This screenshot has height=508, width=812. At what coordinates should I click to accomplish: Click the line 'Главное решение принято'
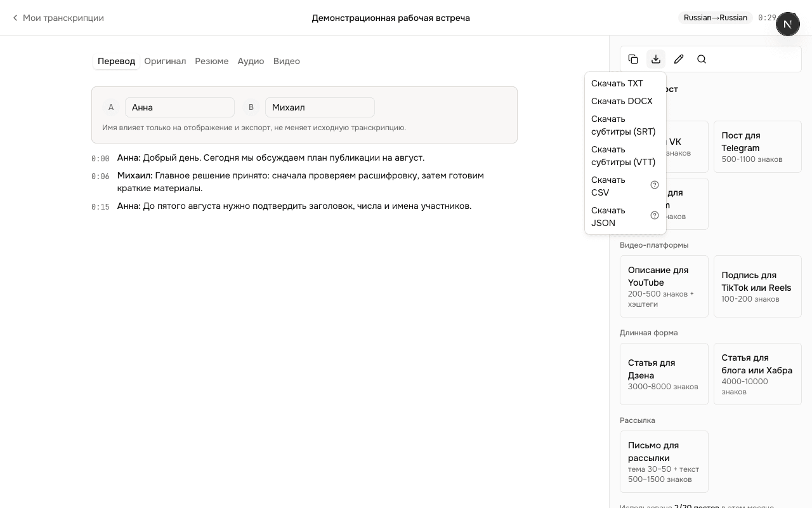pos(301,182)
